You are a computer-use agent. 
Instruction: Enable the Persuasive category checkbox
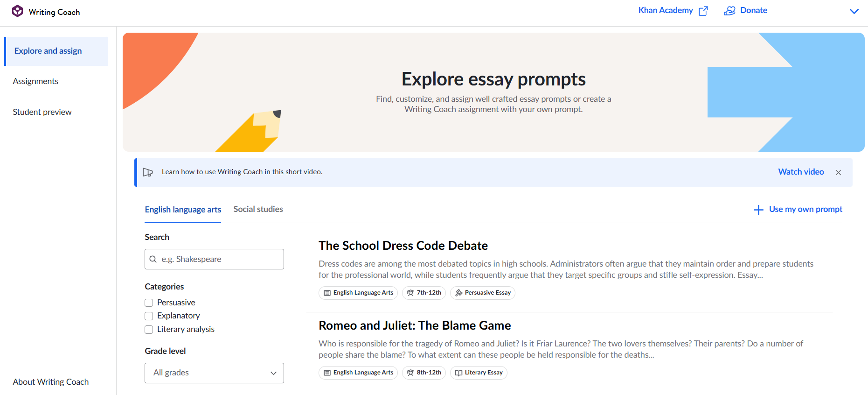[x=148, y=303]
